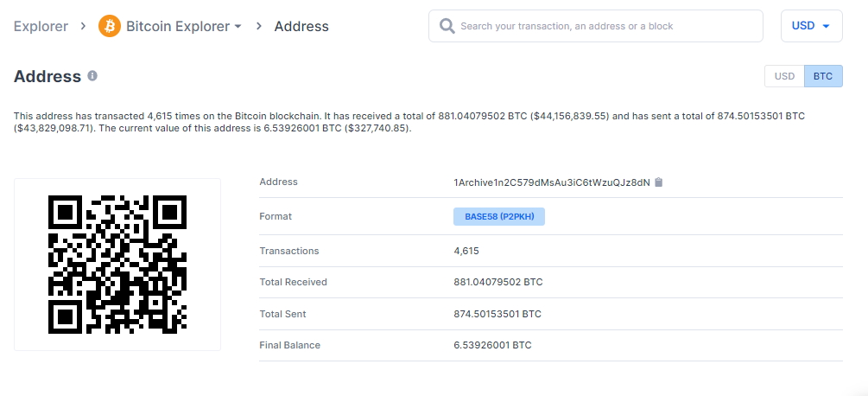Viewport: 868px width, 396px height.
Task: Click the chevron just before Address breadcrumb
Action: point(258,26)
